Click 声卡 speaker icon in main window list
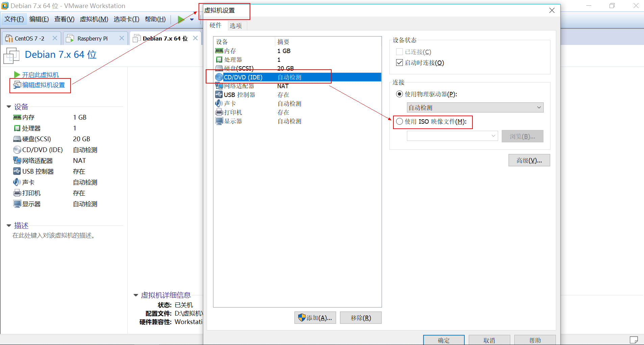The width and height of the screenshot is (644, 345). point(17,182)
